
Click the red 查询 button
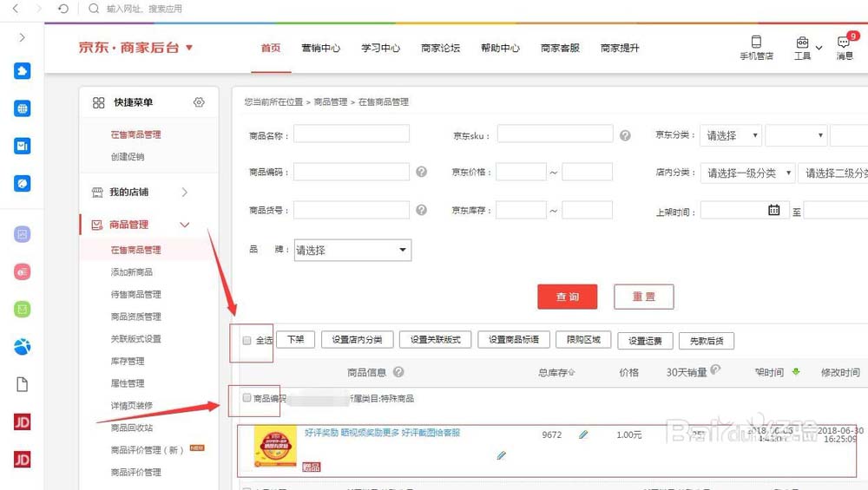[568, 297]
